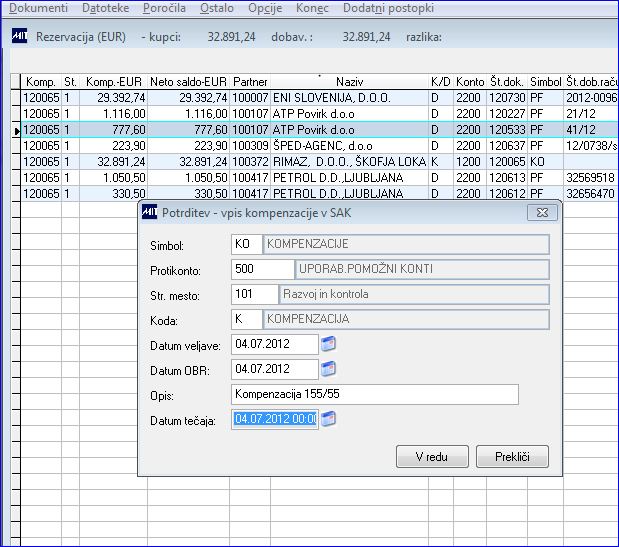619x547 pixels.
Task: Focus the Protikonto field containing 500
Action: coord(262,269)
